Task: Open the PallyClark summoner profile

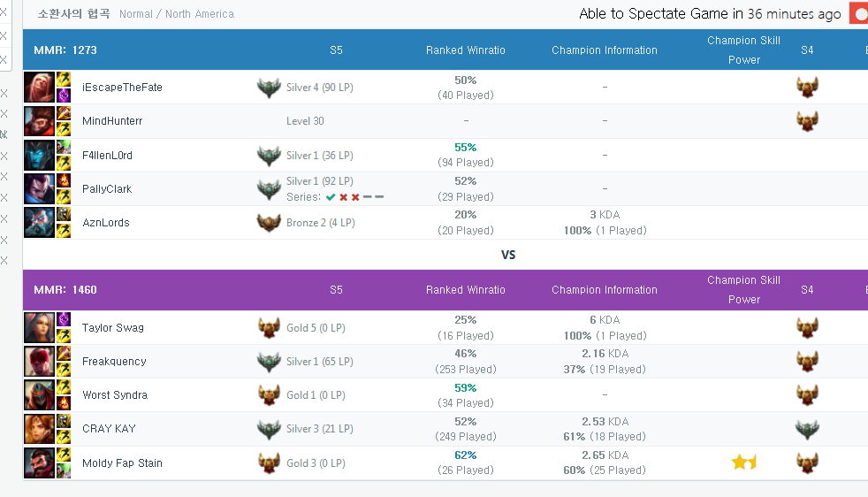Action: click(107, 189)
